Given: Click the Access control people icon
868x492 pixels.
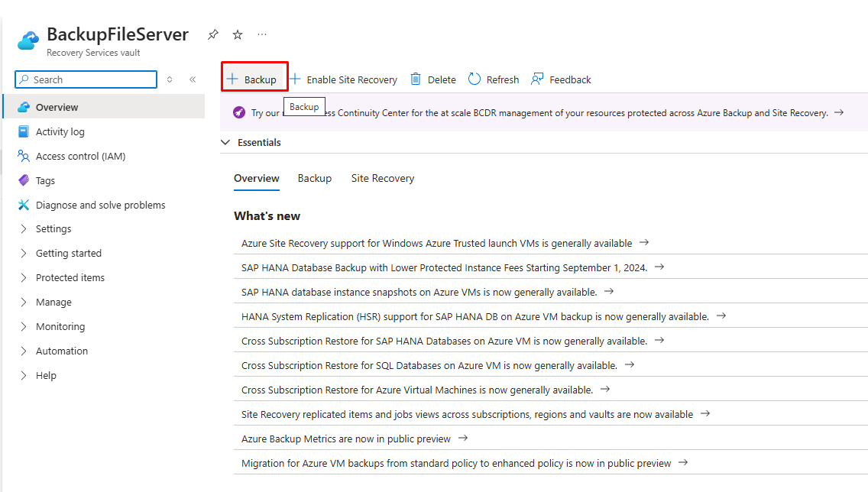Looking at the screenshot, I should pyautogui.click(x=23, y=156).
